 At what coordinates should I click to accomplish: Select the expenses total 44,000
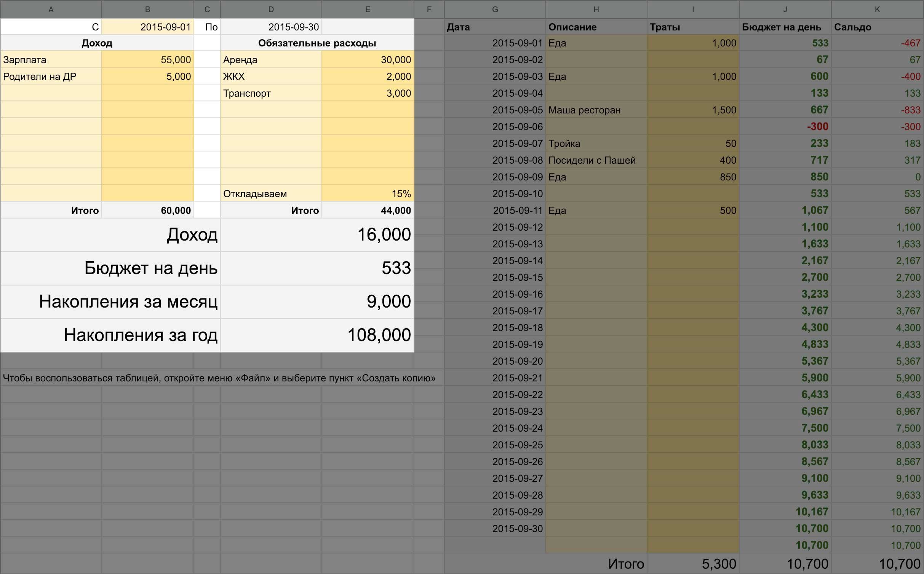coord(368,210)
